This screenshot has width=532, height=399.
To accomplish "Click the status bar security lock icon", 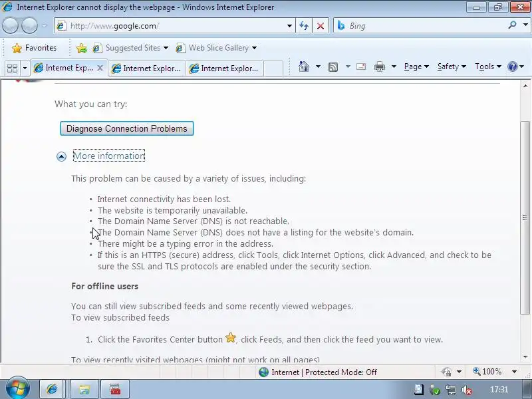I will (x=446, y=372).
